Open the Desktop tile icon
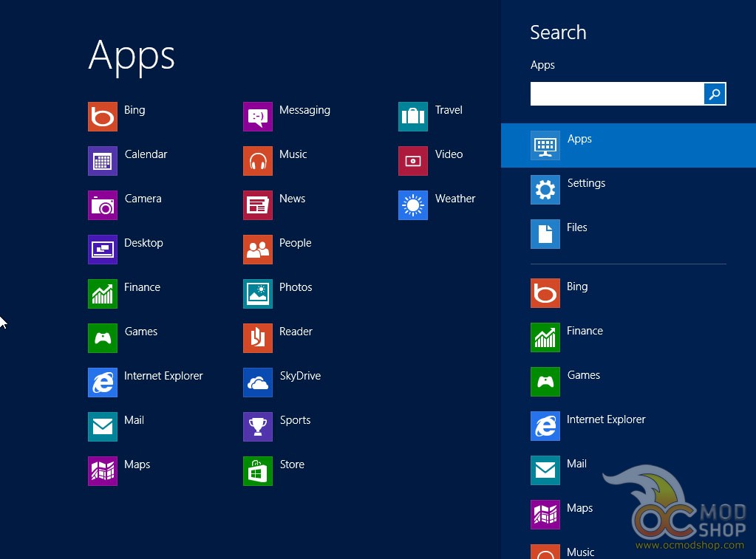 [102, 250]
